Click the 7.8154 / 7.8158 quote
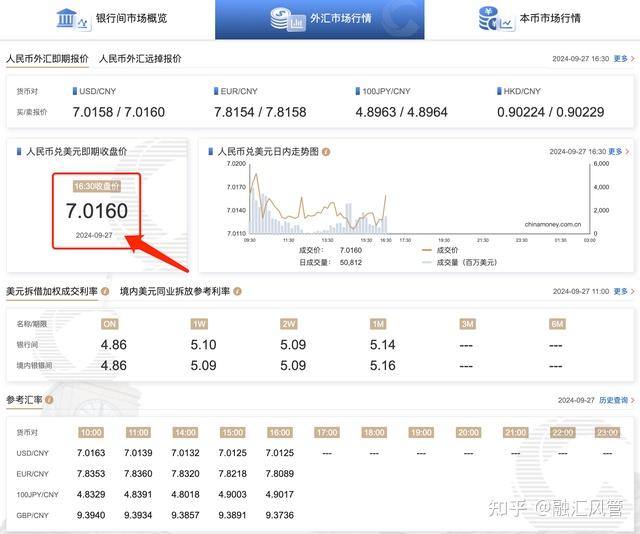The image size is (640, 534). tap(260, 112)
